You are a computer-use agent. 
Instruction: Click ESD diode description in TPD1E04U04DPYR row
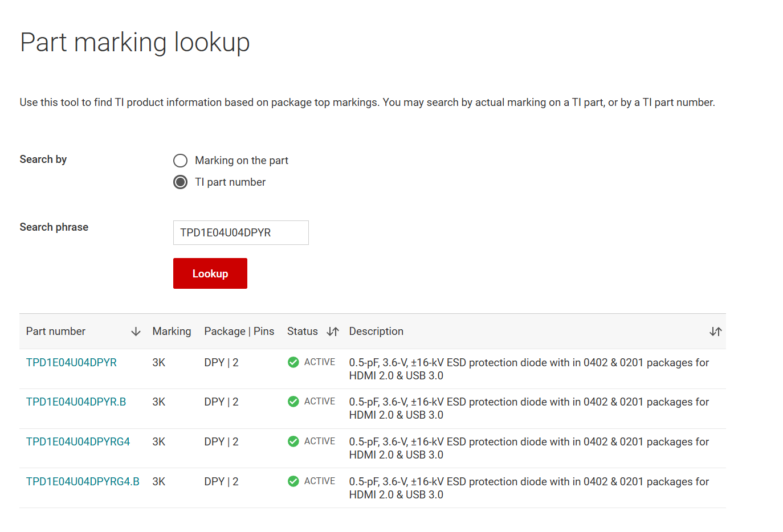point(529,369)
